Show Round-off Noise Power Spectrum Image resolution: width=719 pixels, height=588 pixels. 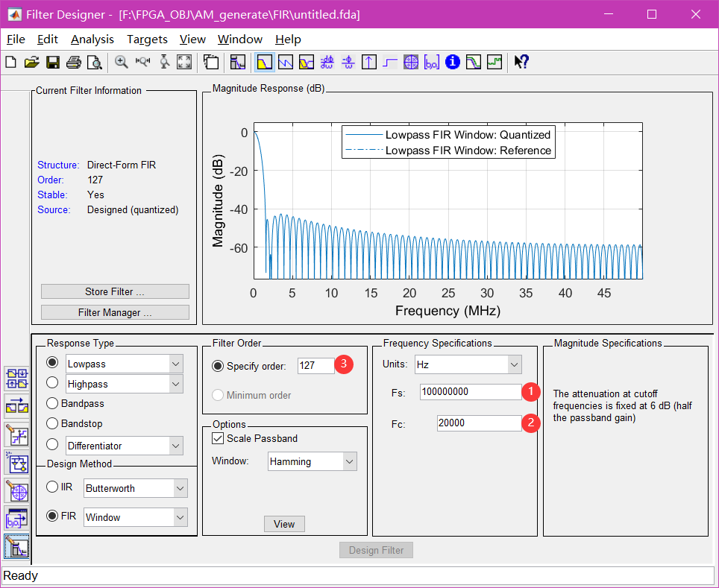494,62
